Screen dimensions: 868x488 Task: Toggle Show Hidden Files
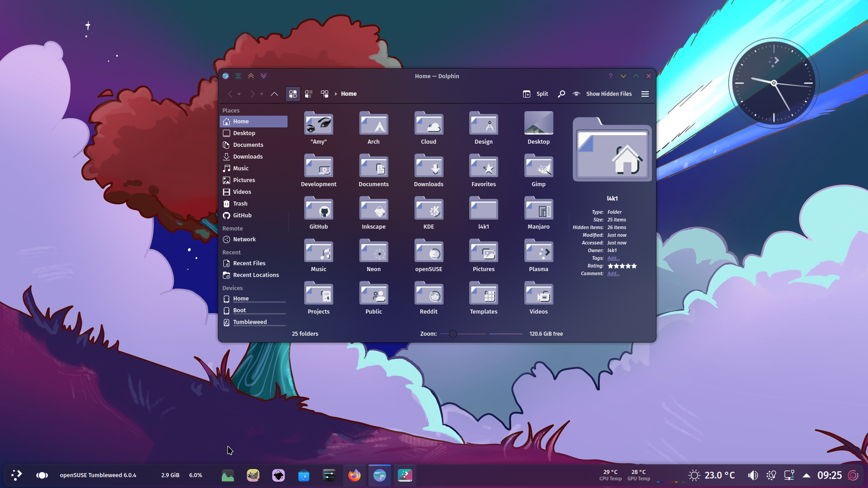(602, 94)
